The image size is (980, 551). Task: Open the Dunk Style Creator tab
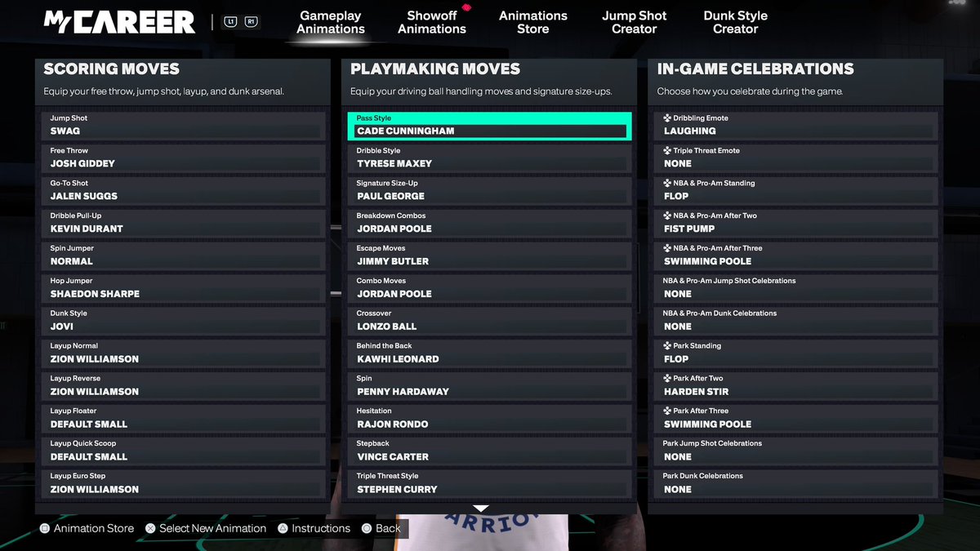(736, 22)
